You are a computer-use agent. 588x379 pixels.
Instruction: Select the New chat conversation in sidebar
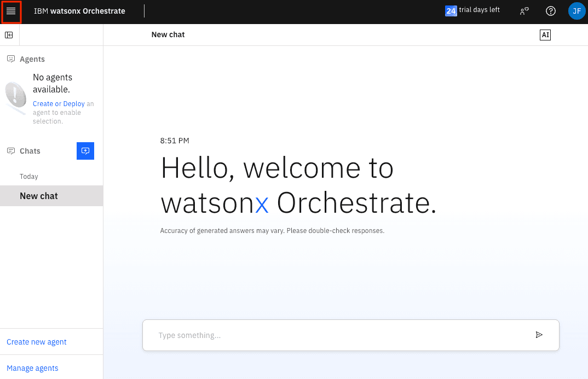pyautogui.click(x=39, y=196)
